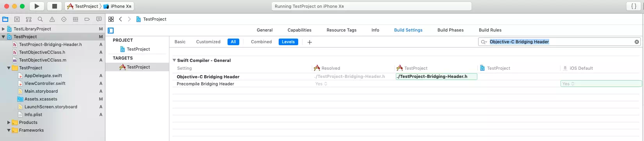Show All build settings
Viewport: 644px width, 141px height.
click(x=233, y=42)
